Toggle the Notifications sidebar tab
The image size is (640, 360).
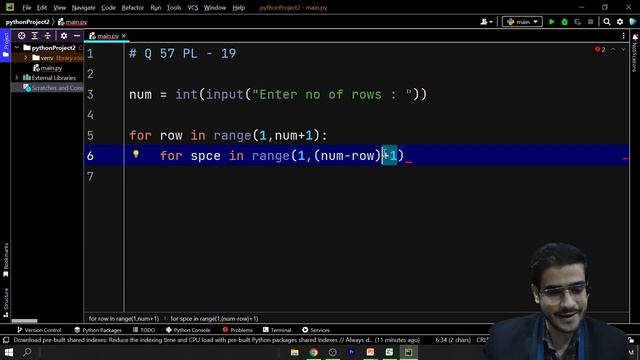click(635, 53)
